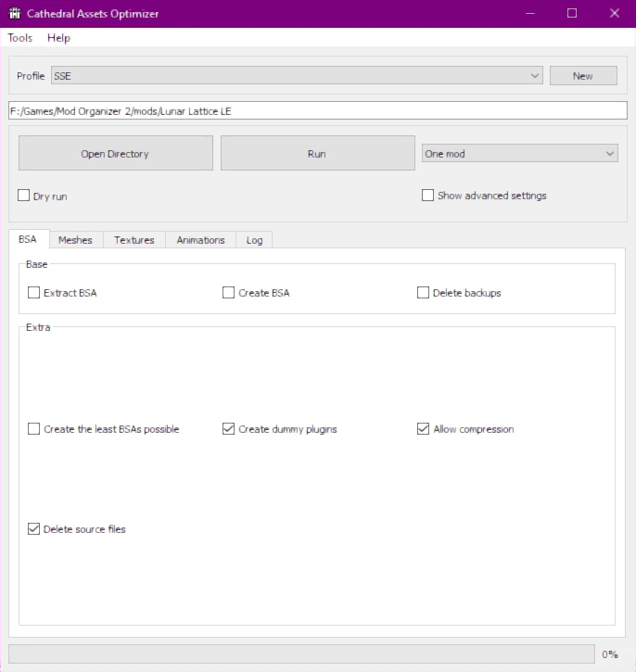The width and height of the screenshot is (636, 672).
Task: Close the Cathedral Assets Optimizer window
Action: [x=615, y=13]
